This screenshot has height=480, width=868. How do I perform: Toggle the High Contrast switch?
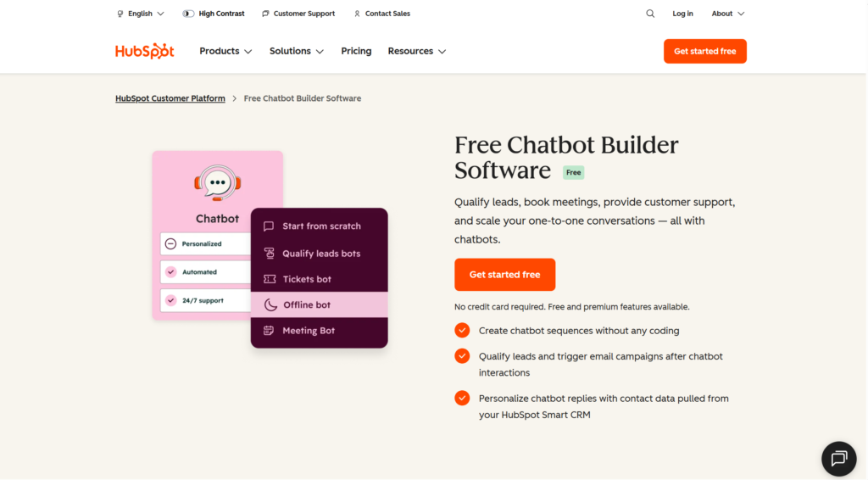188,14
